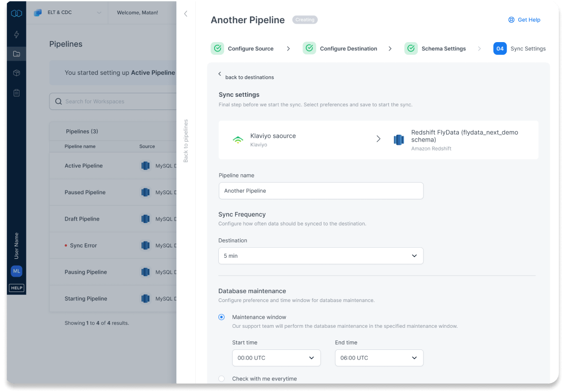The image size is (563, 392).
Task: Click the cube icon in left sidebar
Action: [16, 73]
